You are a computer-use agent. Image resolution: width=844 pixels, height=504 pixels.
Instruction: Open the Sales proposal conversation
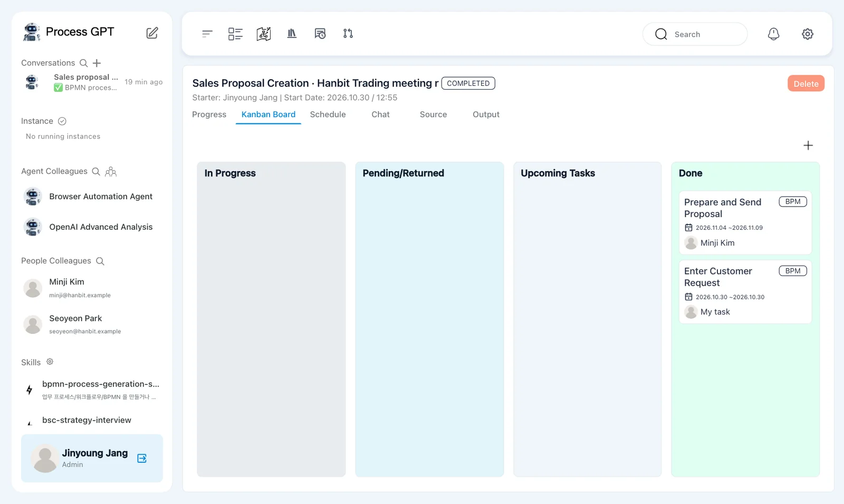(x=92, y=82)
